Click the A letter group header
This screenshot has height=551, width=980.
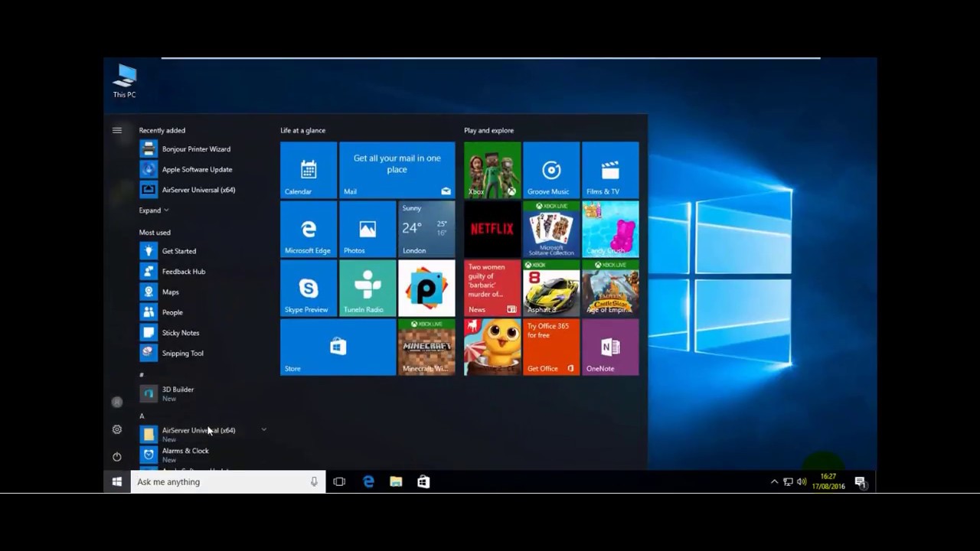pyautogui.click(x=142, y=416)
